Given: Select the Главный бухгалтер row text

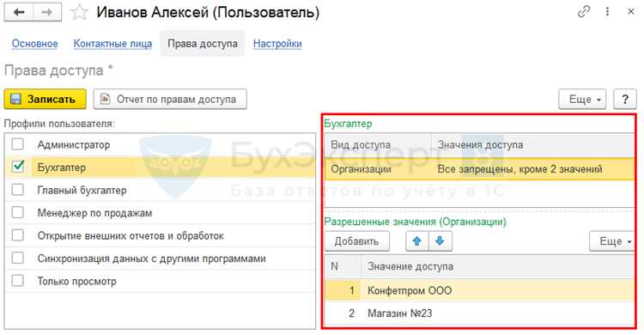Looking at the screenshot, I should pos(82,191).
